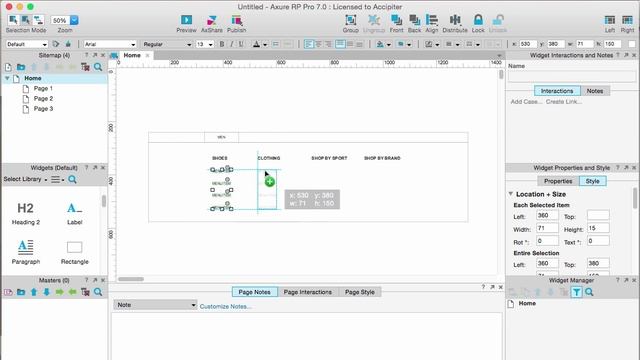
Task: Click the AxShare toolbar icon
Action: pos(212,23)
